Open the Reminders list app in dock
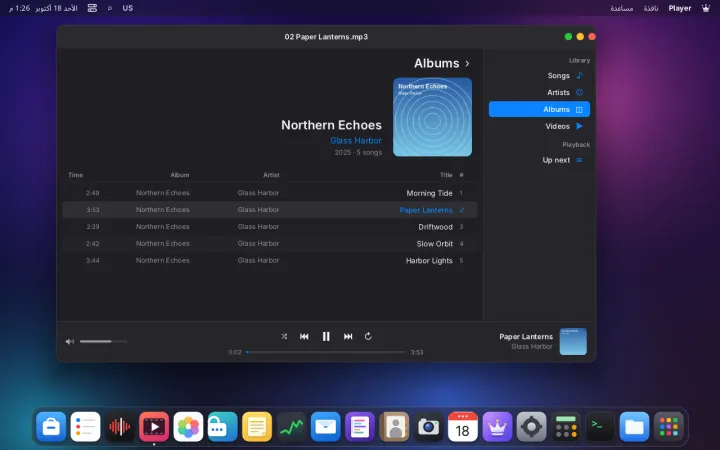The height and width of the screenshot is (450, 720). (85, 427)
